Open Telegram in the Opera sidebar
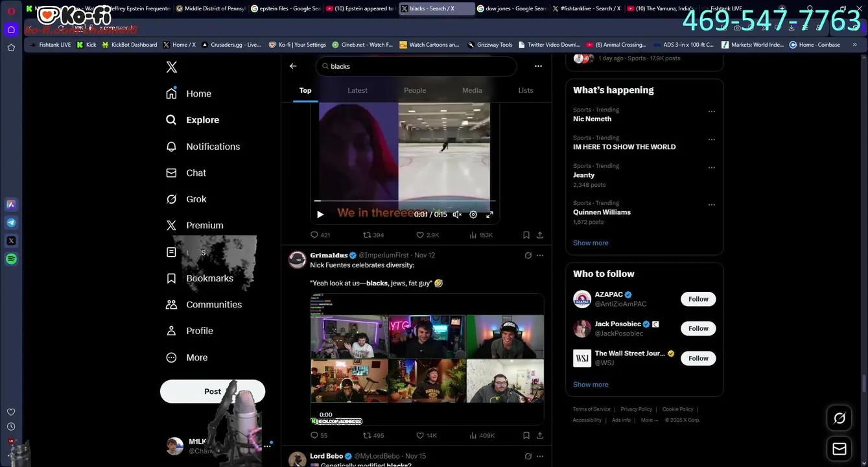The width and height of the screenshot is (868, 467). [11, 222]
